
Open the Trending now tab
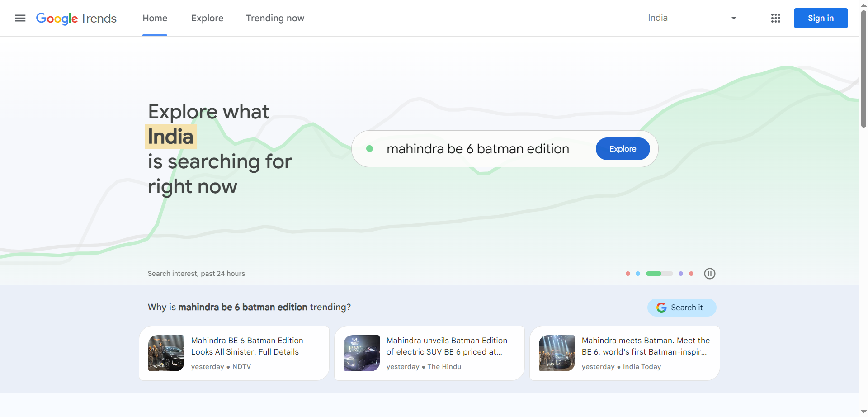tap(275, 18)
